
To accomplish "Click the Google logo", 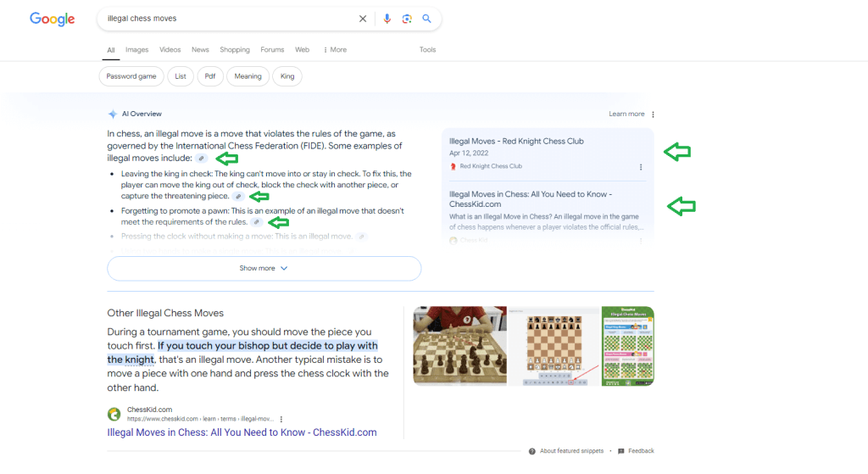I will pyautogui.click(x=52, y=19).
